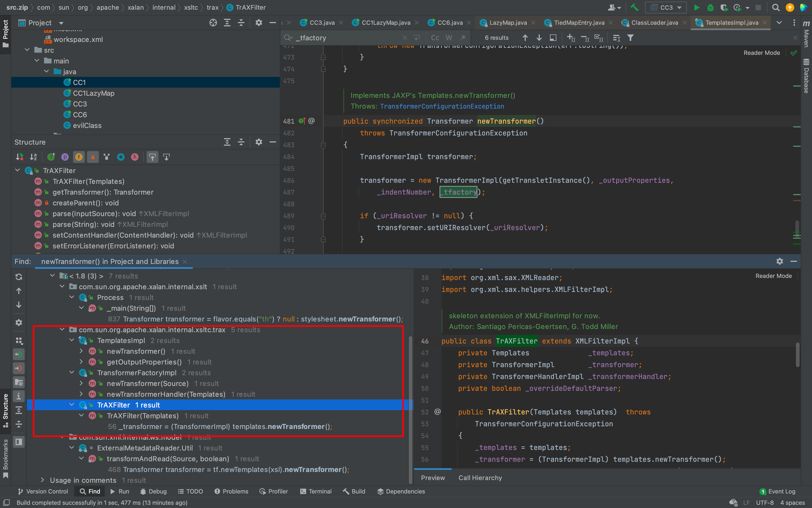Open Search Everywhere magnifier icon
812x508 pixels.
pos(776,8)
